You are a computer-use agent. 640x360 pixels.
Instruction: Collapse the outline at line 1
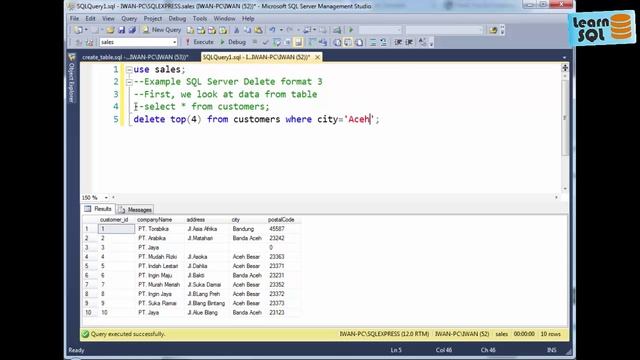[129, 70]
